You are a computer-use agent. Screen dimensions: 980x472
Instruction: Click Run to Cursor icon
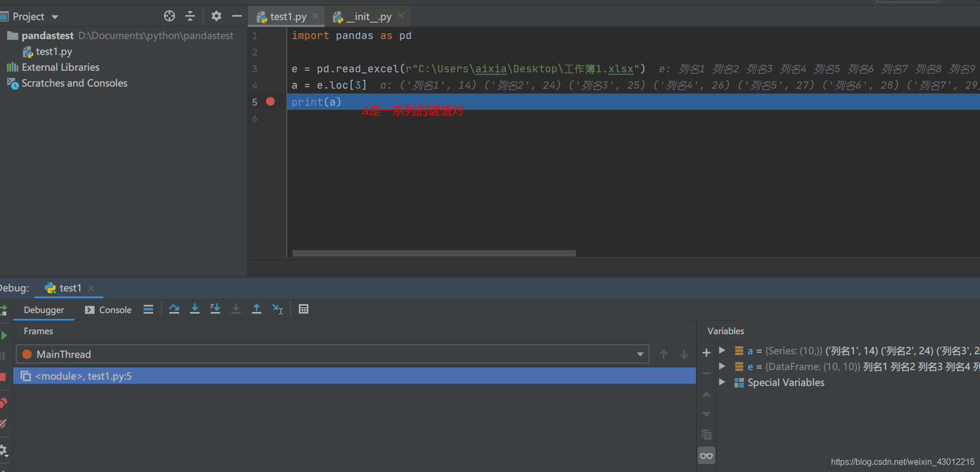coord(278,309)
